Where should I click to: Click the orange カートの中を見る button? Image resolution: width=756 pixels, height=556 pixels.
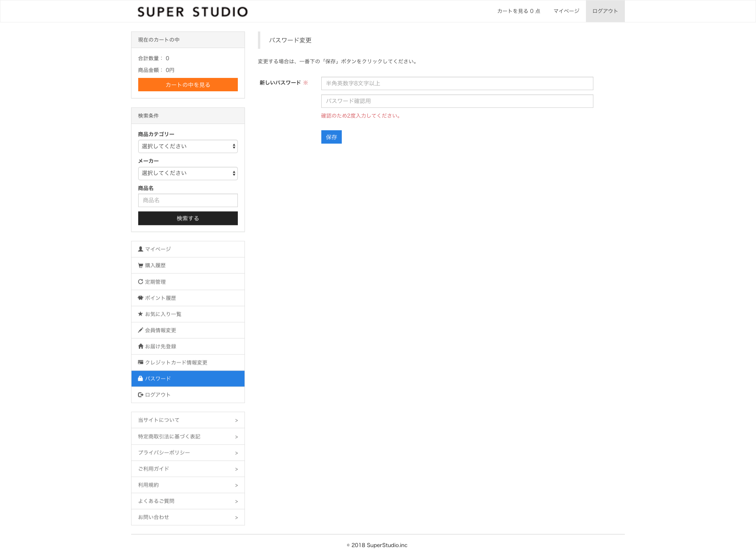pyautogui.click(x=188, y=85)
